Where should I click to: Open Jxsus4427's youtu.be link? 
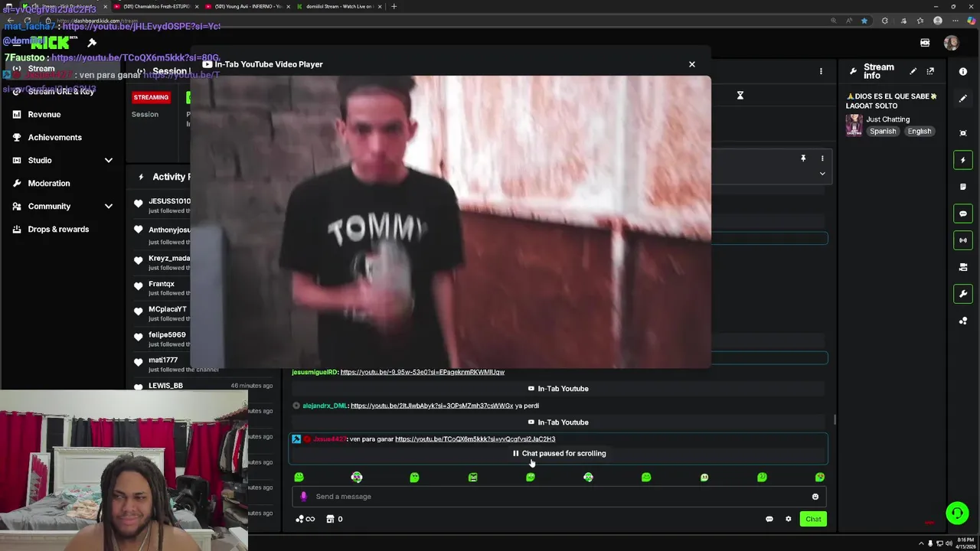click(x=475, y=439)
